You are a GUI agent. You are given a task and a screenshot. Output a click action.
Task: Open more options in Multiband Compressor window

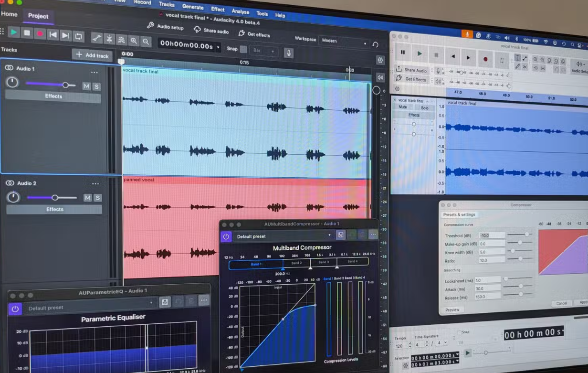point(373,235)
